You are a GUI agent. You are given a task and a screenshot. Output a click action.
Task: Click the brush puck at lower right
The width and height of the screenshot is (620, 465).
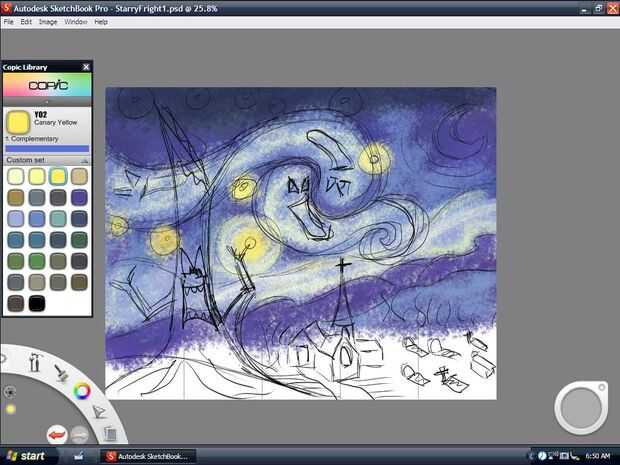pos(581,408)
